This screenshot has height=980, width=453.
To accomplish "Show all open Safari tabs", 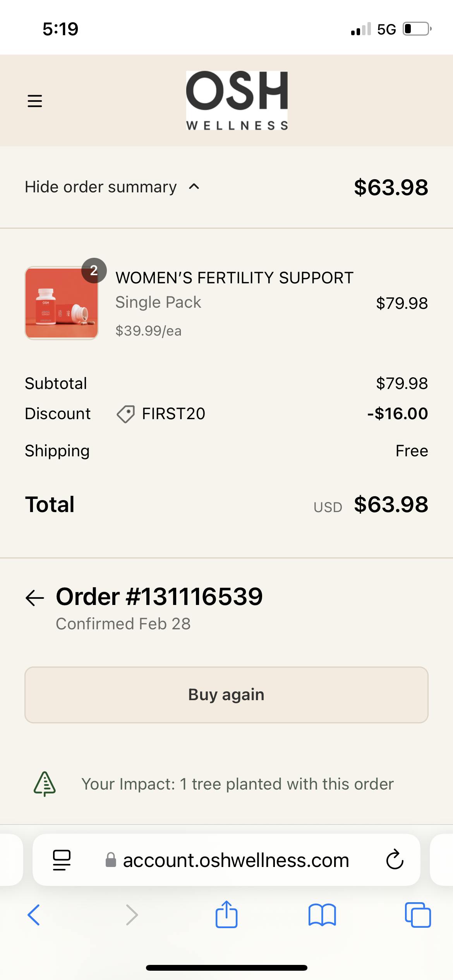I will (x=417, y=915).
